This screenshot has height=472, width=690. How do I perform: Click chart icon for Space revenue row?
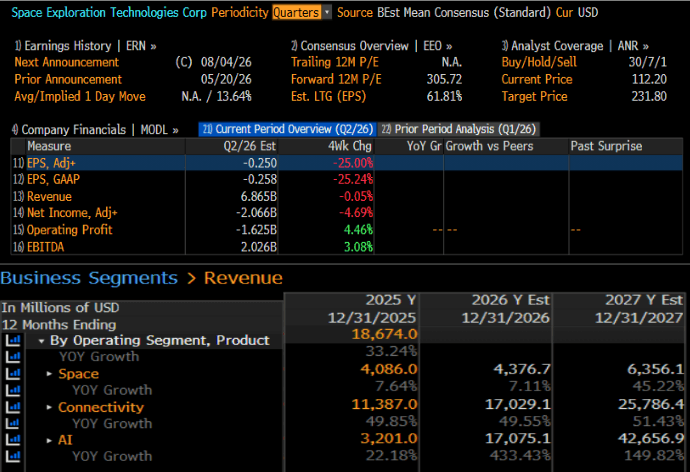pyautogui.click(x=13, y=373)
